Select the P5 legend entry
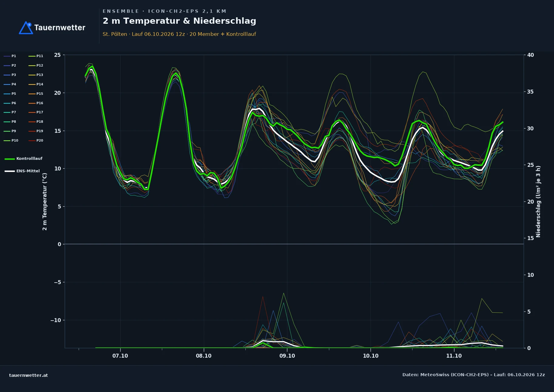 (x=10, y=94)
